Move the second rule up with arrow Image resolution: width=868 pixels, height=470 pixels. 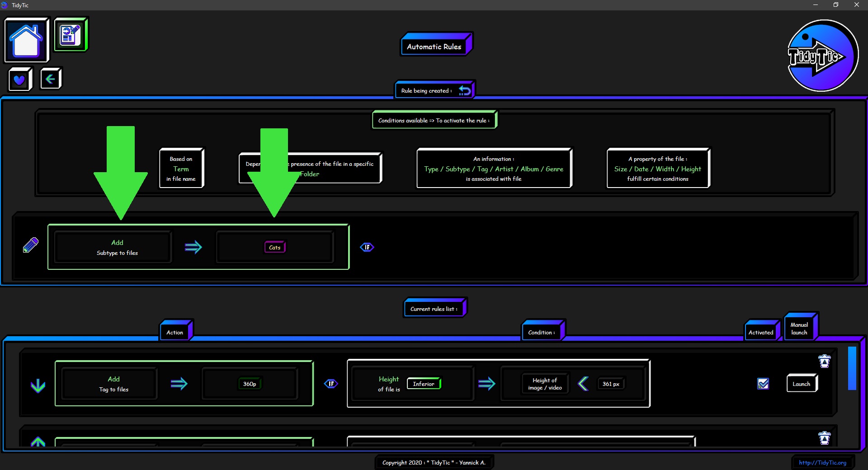[38, 442]
